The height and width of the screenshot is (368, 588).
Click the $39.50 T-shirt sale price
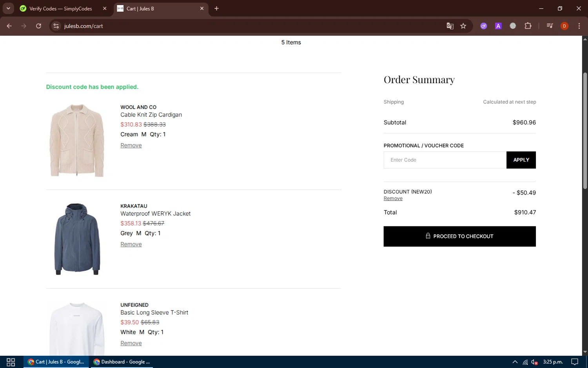pyautogui.click(x=129, y=322)
